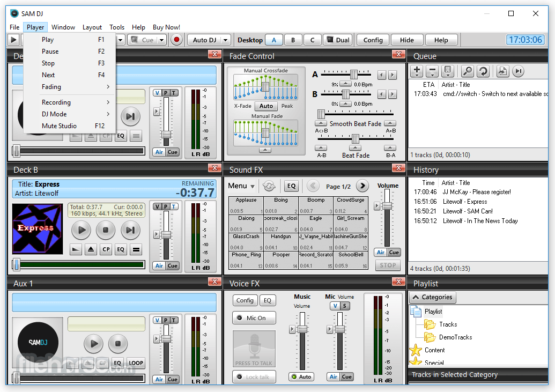Select Auto crossfade mode
Viewport: 555px width, 392px height.
[266, 106]
